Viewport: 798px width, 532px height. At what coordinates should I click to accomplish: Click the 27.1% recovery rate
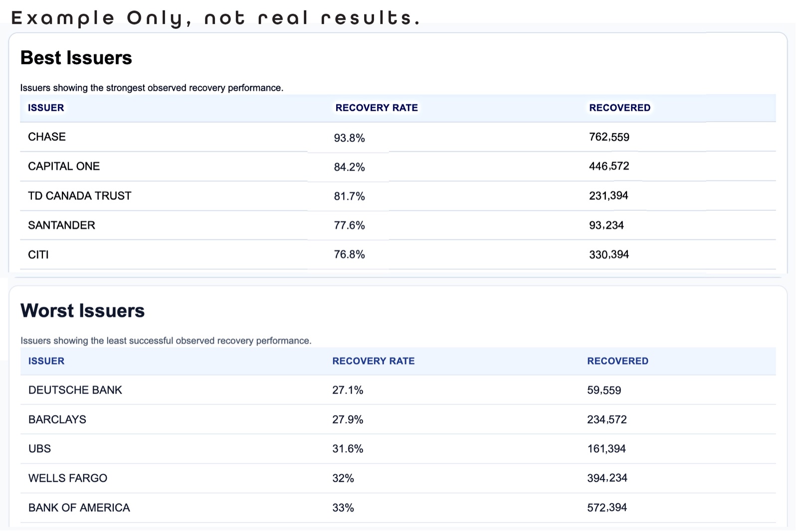(348, 390)
